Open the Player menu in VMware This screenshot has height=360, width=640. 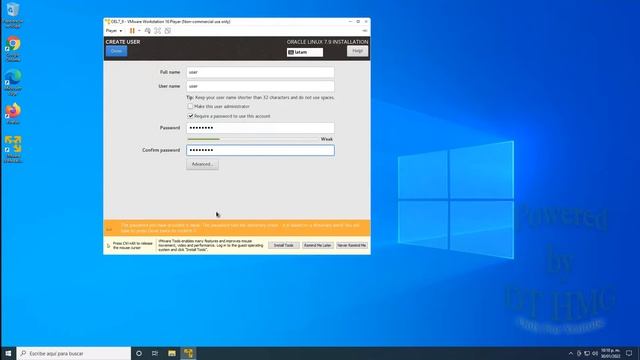(x=113, y=31)
